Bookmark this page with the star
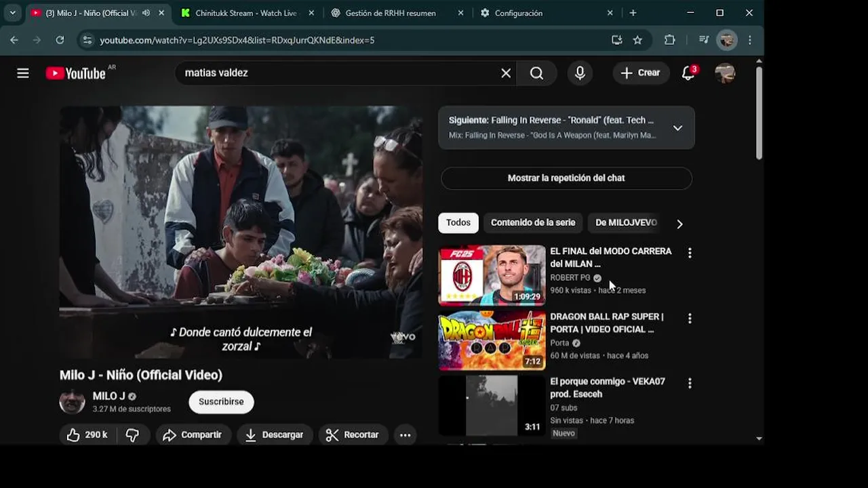The width and height of the screenshot is (868, 488). 637,40
